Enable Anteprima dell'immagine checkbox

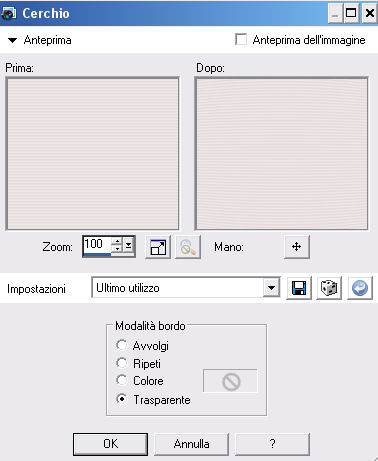[x=241, y=39]
